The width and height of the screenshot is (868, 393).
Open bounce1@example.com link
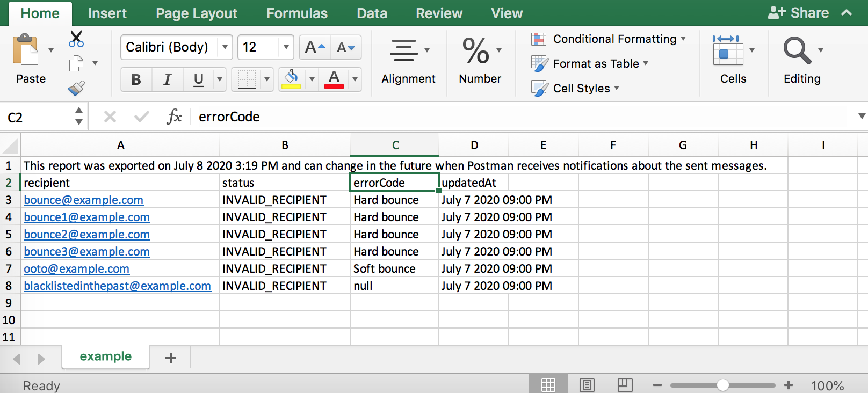pyautogui.click(x=86, y=217)
